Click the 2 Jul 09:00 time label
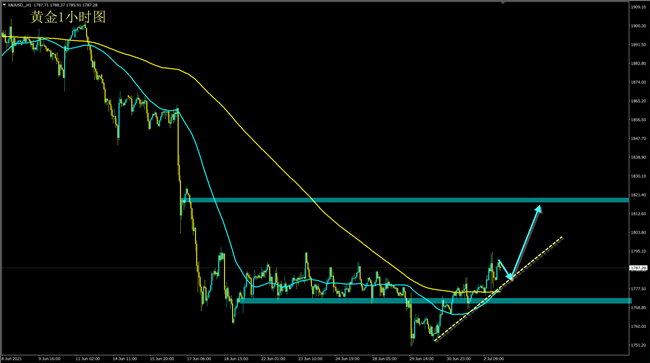The height and width of the screenshot is (363, 650). point(494,359)
